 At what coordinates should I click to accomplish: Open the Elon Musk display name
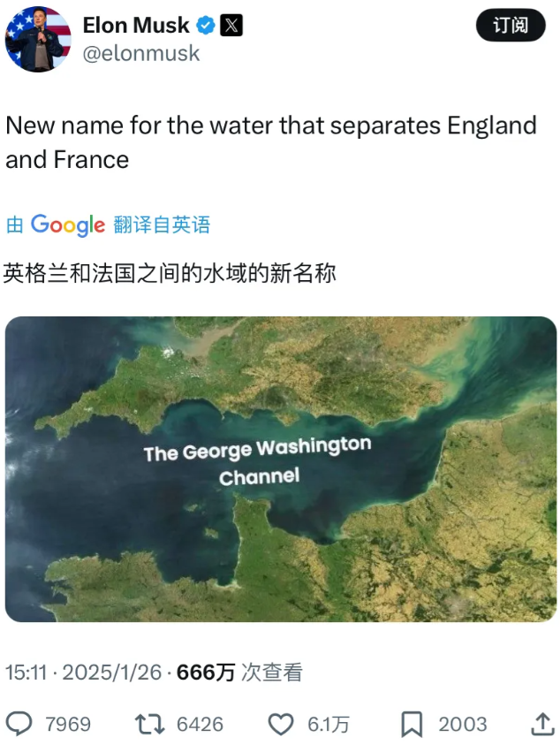[x=136, y=25]
